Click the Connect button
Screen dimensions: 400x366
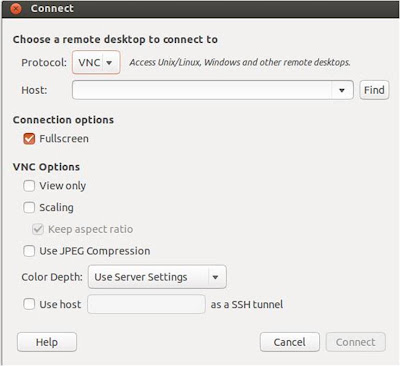tap(356, 342)
